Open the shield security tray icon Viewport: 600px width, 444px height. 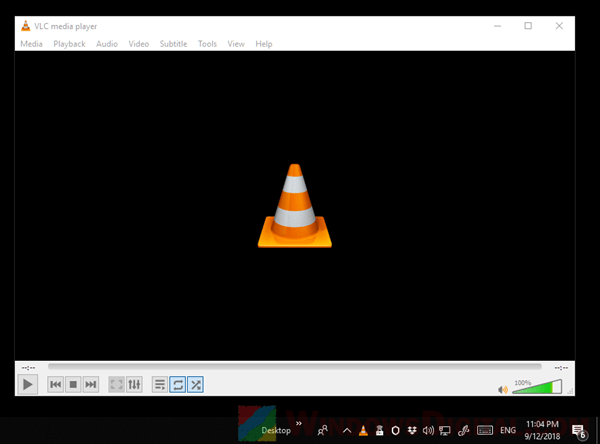click(x=395, y=431)
